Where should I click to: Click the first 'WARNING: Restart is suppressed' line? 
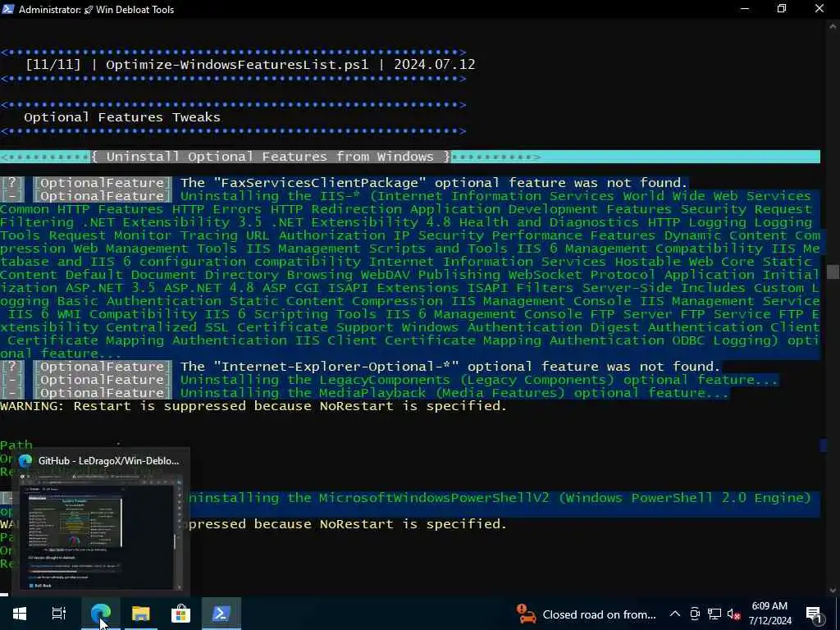pos(253,406)
